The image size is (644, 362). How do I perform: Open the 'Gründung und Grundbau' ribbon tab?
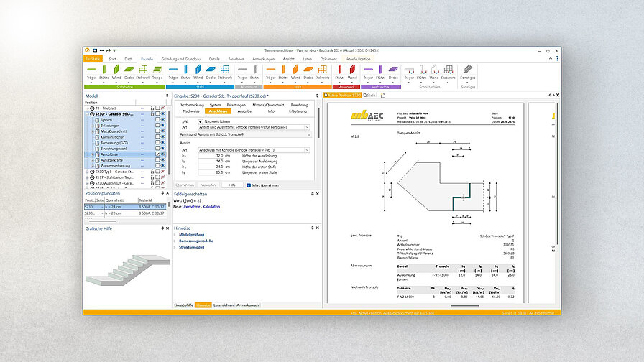(x=180, y=59)
